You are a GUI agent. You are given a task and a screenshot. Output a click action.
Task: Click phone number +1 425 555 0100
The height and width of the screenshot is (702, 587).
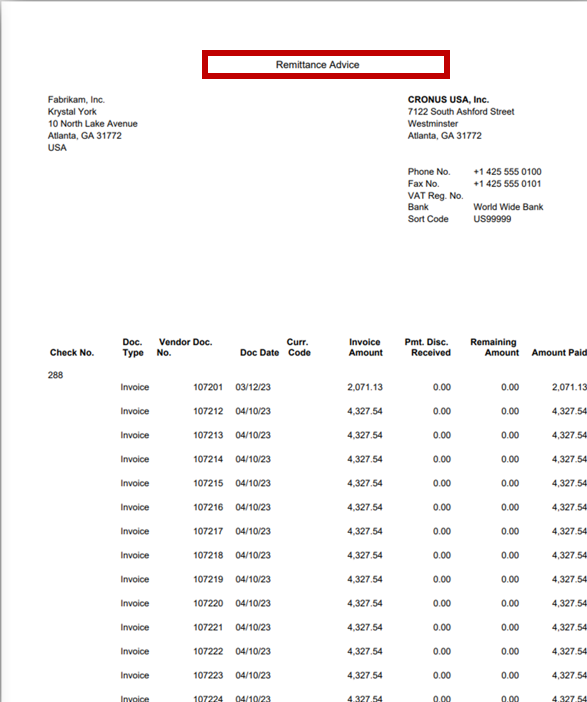pos(507,172)
